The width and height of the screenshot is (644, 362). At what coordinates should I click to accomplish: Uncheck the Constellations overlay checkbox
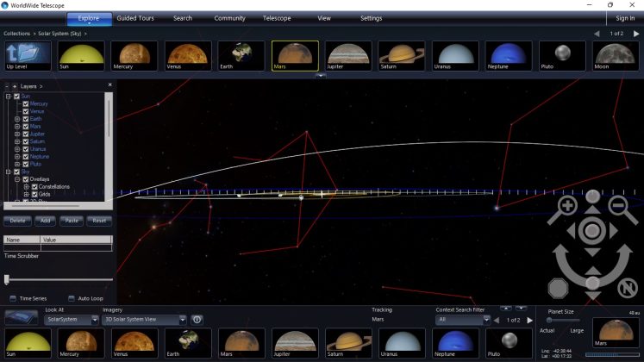(x=34, y=187)
